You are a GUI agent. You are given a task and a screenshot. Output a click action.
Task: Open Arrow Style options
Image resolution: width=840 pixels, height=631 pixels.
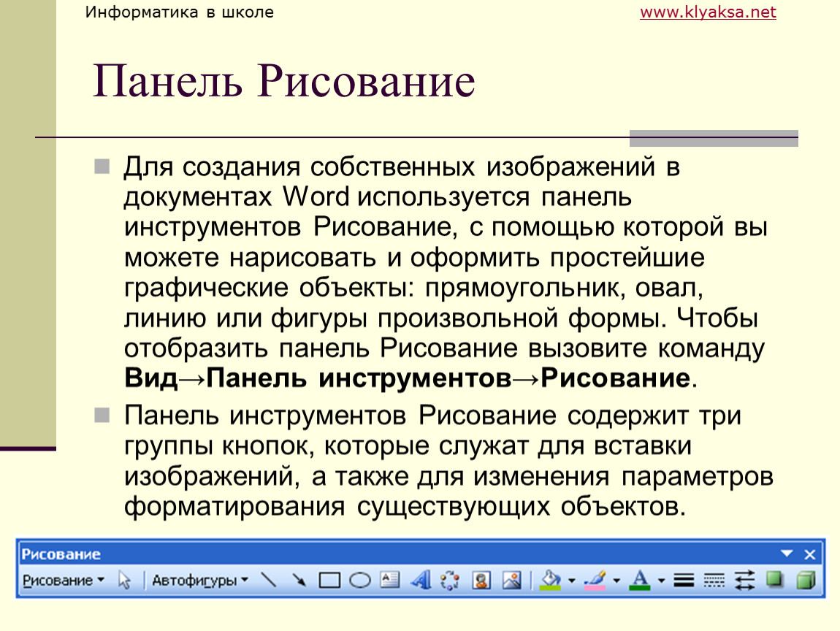point(744,580)
